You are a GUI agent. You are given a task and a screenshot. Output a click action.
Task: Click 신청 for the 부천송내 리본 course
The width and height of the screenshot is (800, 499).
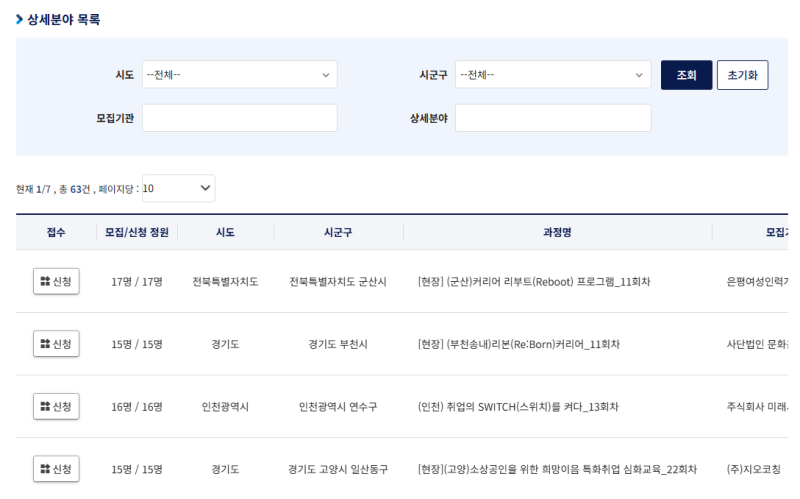56,344
